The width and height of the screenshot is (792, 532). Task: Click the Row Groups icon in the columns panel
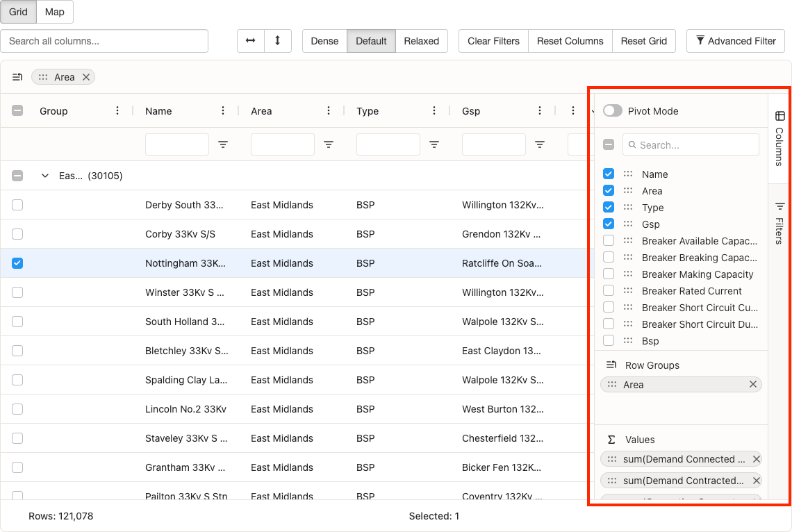610,365
